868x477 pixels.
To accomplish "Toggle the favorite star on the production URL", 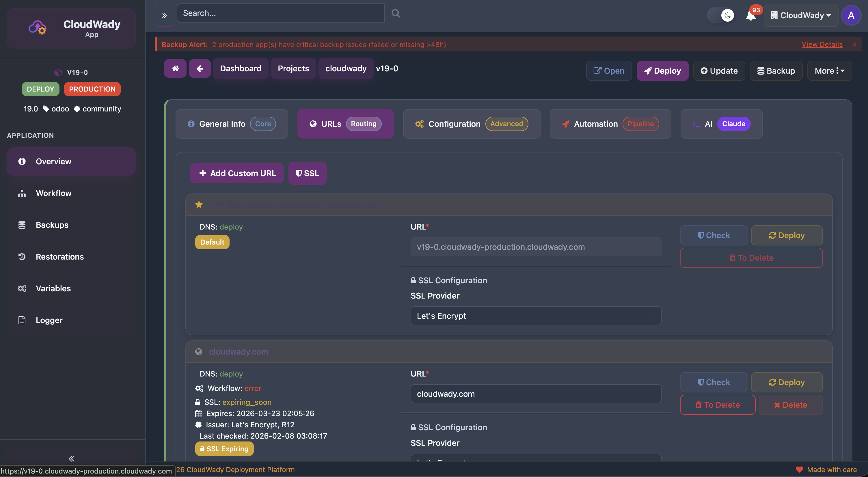I will click(x=199, y=204).
